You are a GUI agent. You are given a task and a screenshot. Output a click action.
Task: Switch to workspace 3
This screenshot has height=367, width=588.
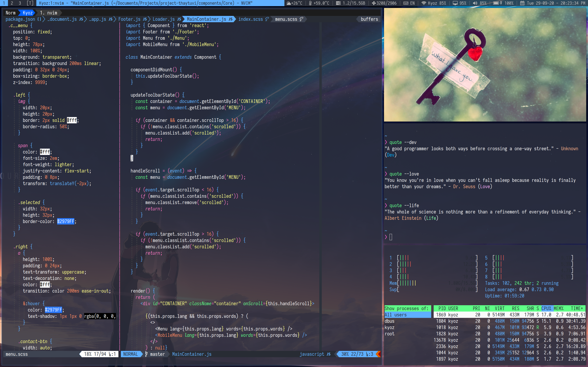tap(20, 3)
